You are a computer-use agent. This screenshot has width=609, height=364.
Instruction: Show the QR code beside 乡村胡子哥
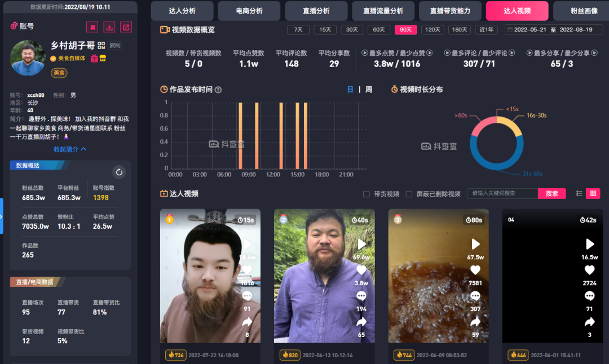(101, 45)
